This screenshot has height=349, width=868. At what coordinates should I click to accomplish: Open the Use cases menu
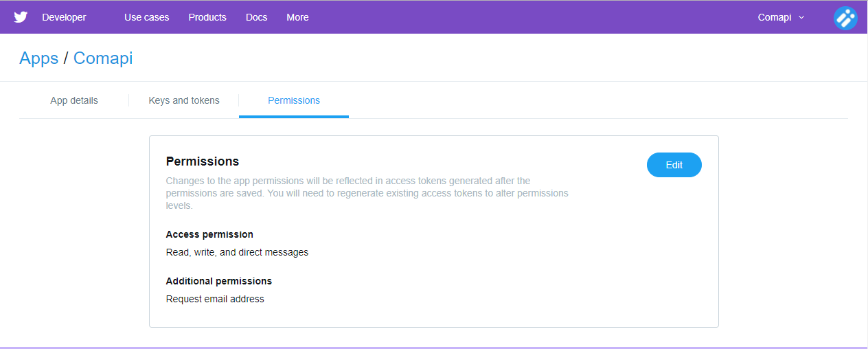pos(146,17)
